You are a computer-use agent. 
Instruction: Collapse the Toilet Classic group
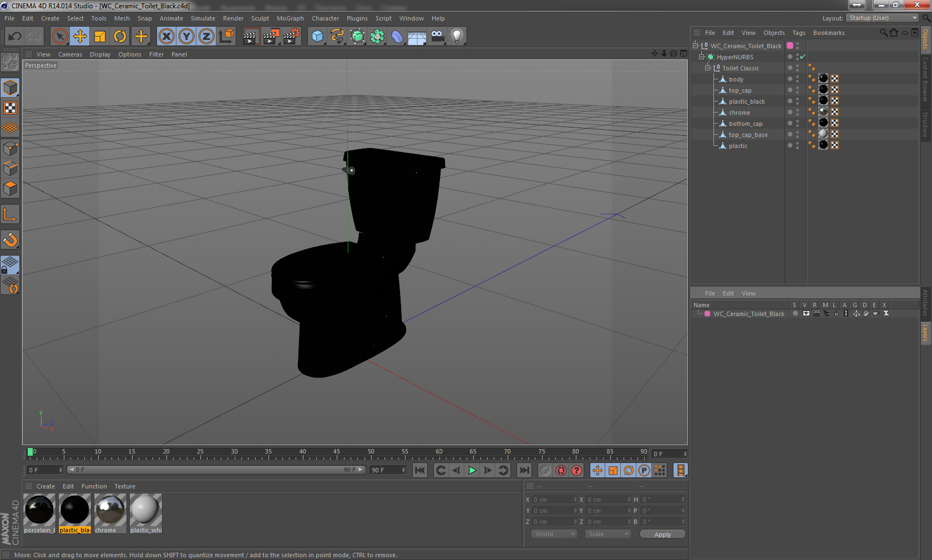707,68
